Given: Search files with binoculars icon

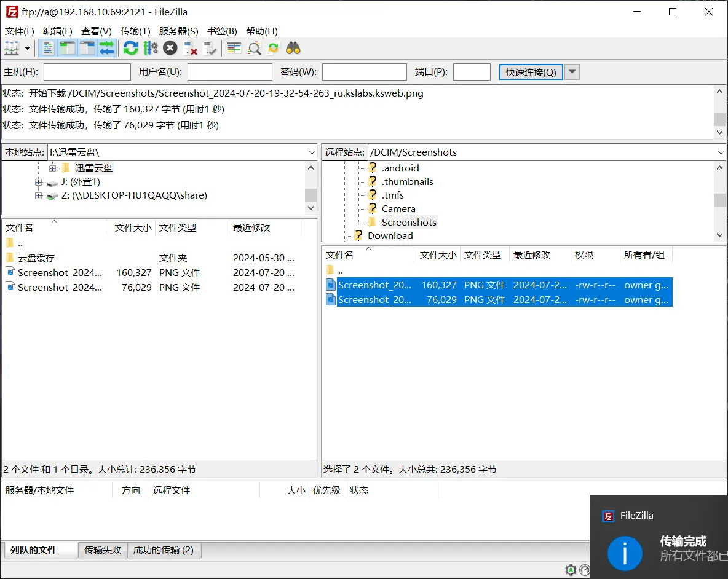Looking at the screenshot, I should pyautogui.click(x=293, y=48).
